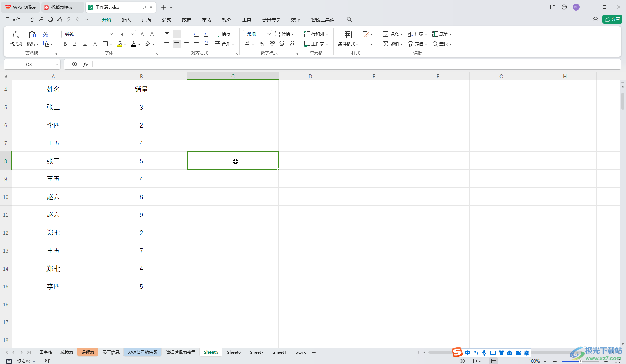Click the thousands separator icon
Image resolution: width=626 pixels, height=364 pixels.
[x=272, y=44]
